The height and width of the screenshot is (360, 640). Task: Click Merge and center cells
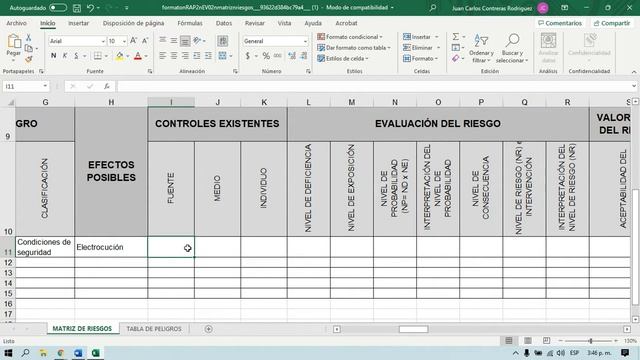click(222, 56)
